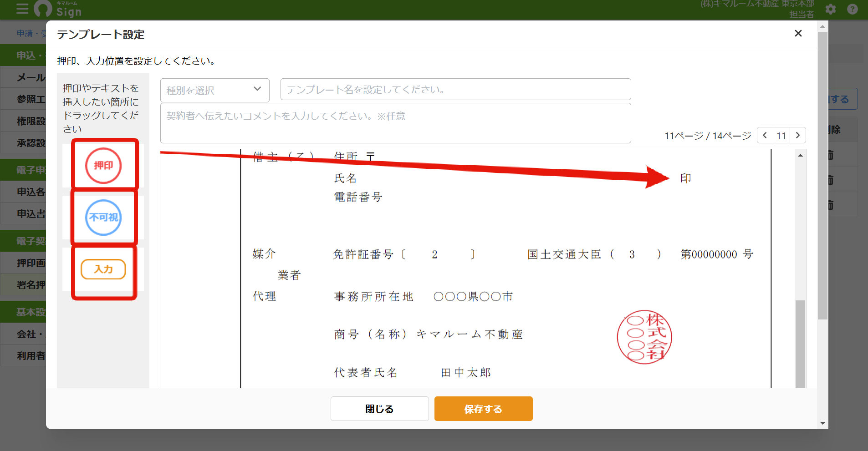The image size is (868, 451).
Task: Click the テンプレート名 input field
Action: [x=456, y=89]
